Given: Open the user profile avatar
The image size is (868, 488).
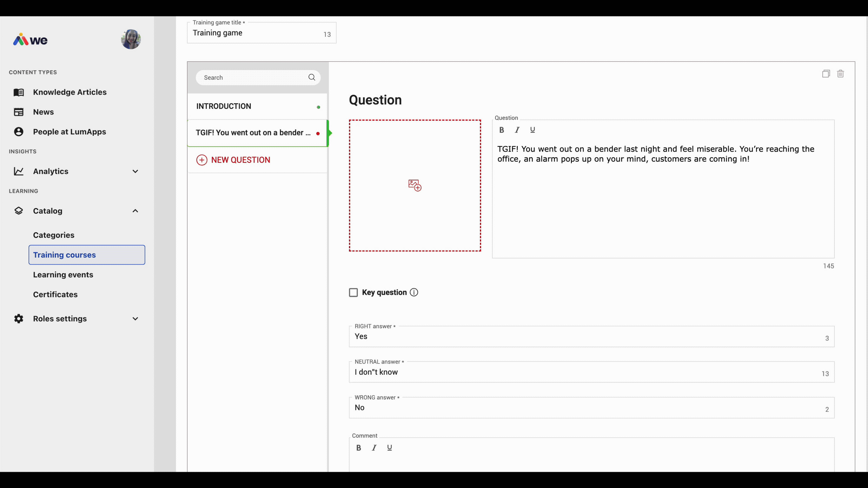Looking at the screenshot, I should [131, 39].
